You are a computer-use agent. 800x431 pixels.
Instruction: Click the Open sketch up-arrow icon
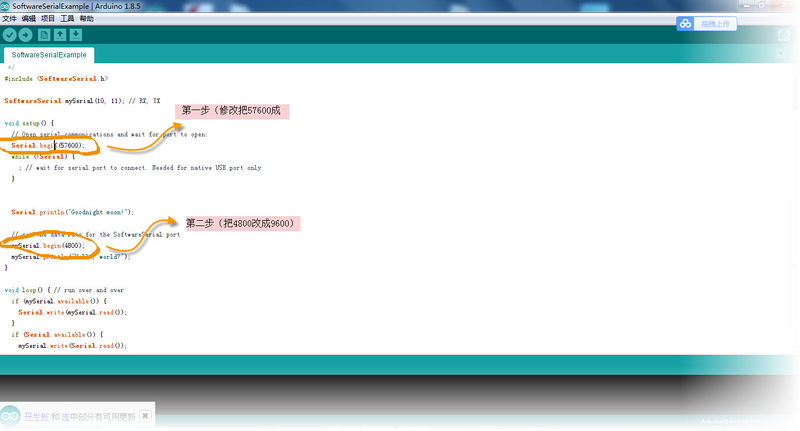tap(60, 35)
